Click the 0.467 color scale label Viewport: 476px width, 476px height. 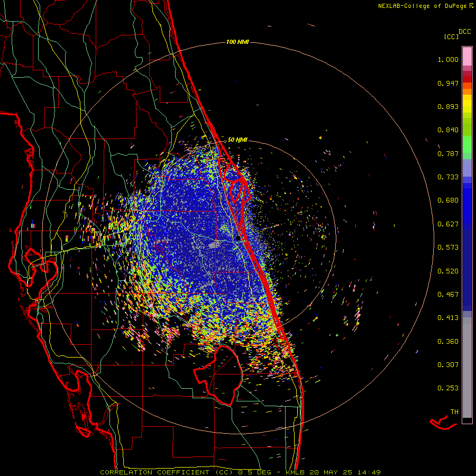[448, 294]
